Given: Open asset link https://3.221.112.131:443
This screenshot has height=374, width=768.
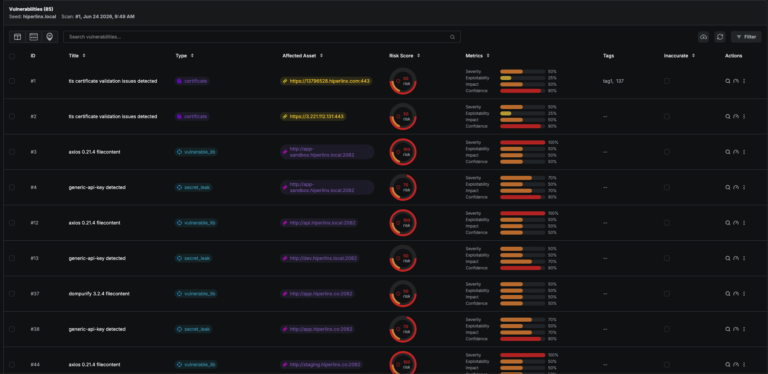Looking at the screenshot, I should 313,117.
